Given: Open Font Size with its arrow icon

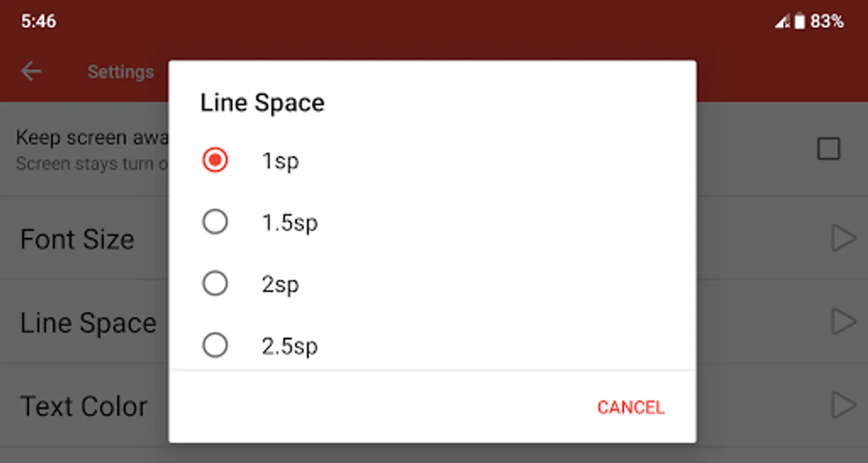Looking at the screenshot, I should [x=843, y=238].
